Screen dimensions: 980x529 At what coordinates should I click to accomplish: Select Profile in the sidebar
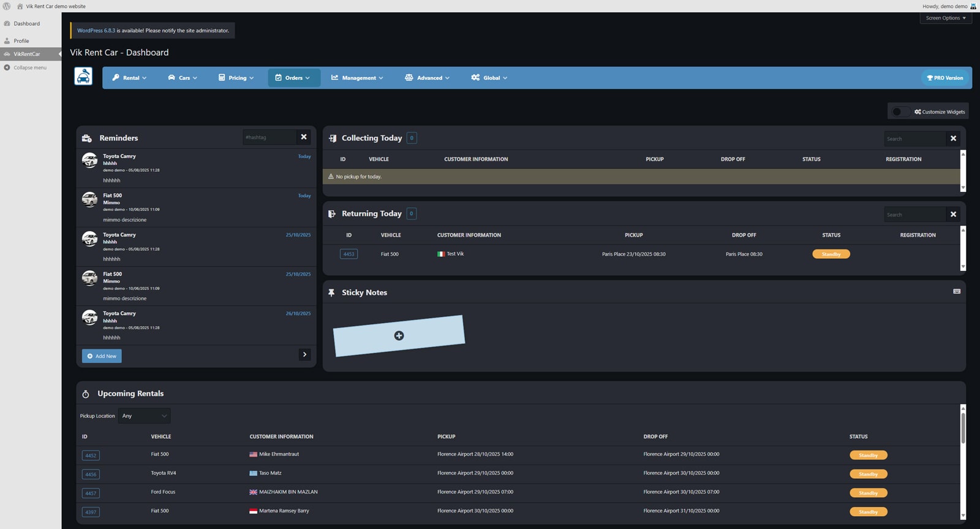coord(21,41)
